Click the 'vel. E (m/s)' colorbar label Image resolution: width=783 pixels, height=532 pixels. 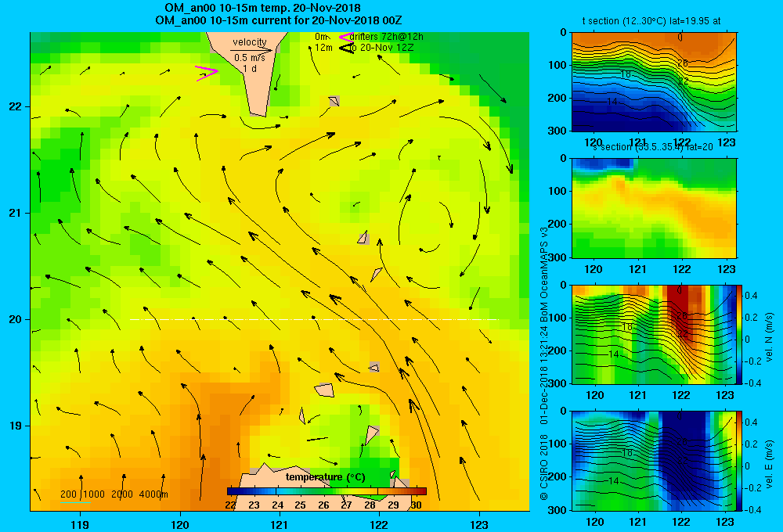[770, 463]
